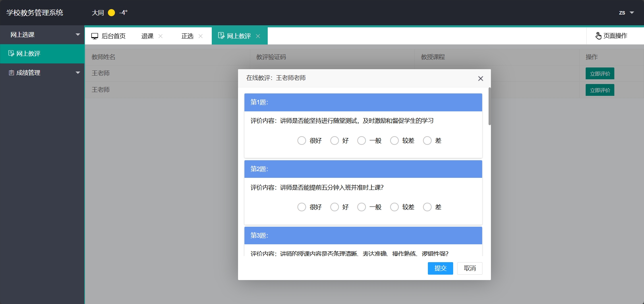Click the pencil icon on 网上教评 tab

221,35
